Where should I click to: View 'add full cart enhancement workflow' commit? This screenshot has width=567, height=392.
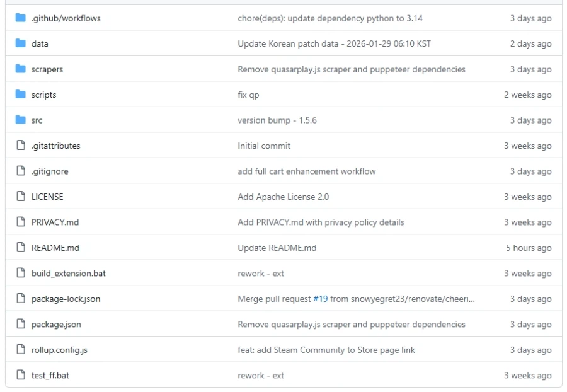point(306,171)
